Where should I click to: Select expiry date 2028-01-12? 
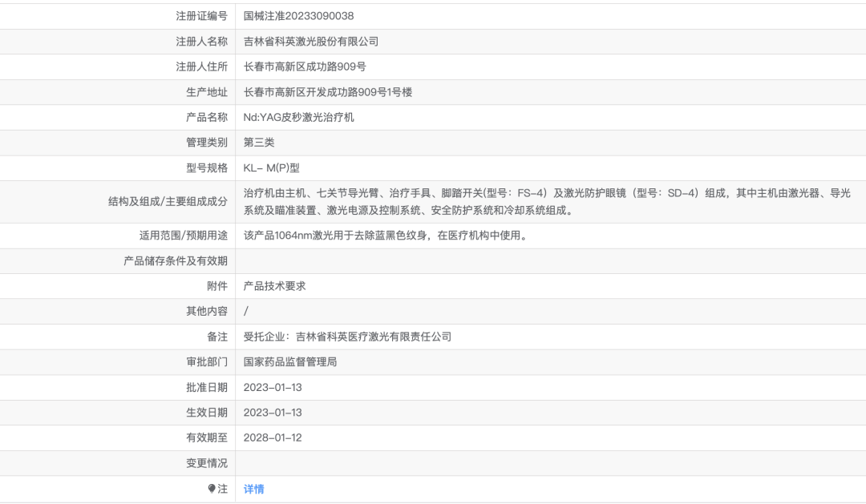coord(273,437)
